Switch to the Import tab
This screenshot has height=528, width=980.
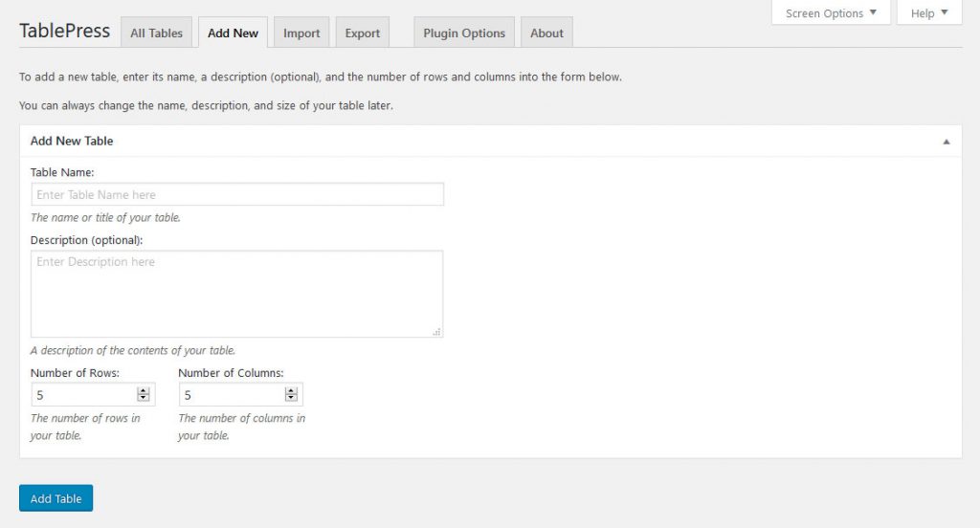(x=301, y=33)
